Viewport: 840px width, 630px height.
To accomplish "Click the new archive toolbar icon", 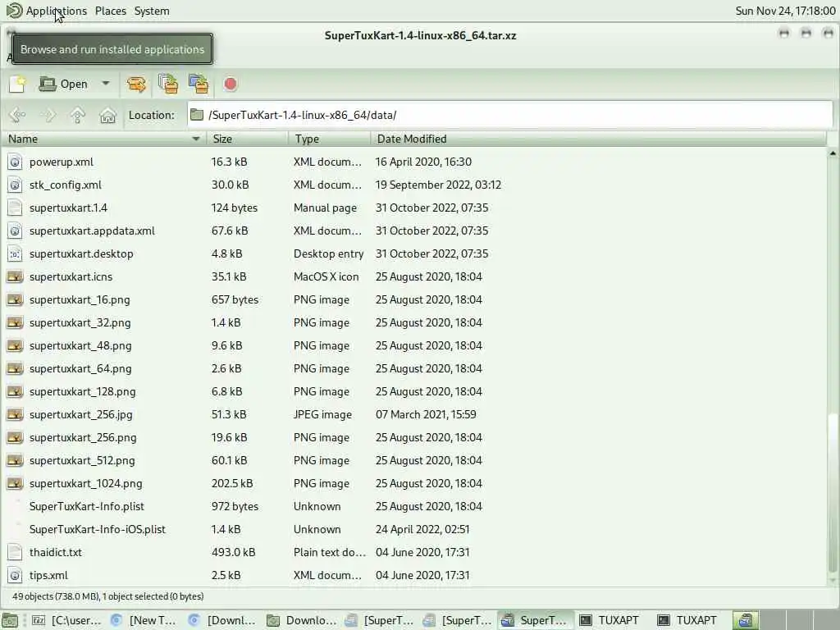I will coord(17,84).
